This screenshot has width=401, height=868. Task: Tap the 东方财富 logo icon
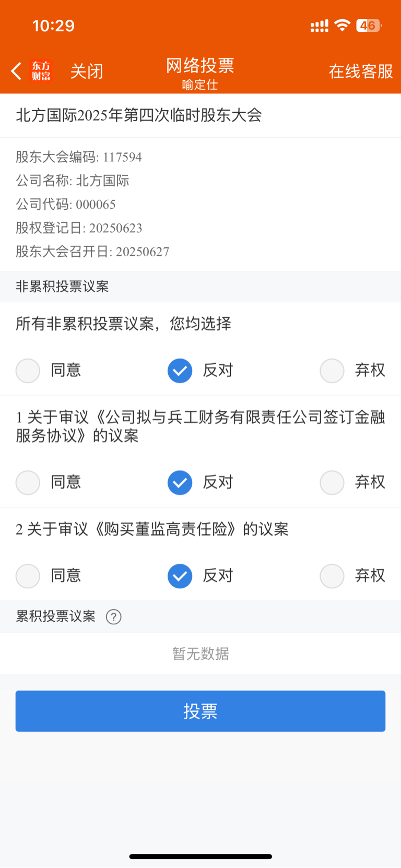tap(41, 71)
